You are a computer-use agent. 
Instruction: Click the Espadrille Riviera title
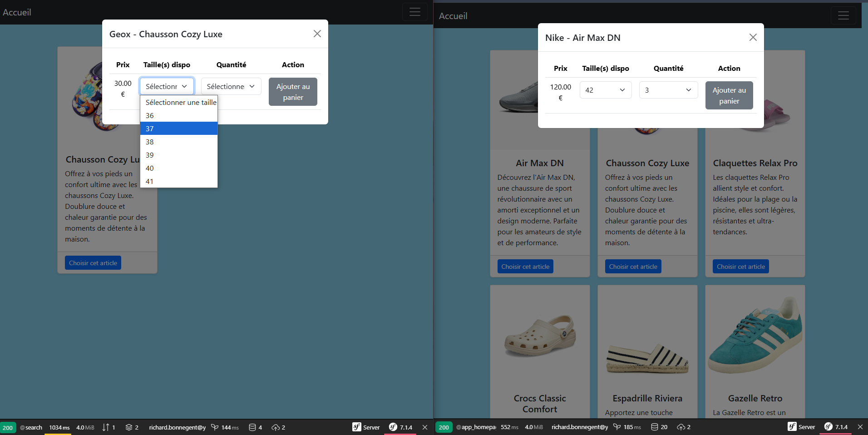647,398
